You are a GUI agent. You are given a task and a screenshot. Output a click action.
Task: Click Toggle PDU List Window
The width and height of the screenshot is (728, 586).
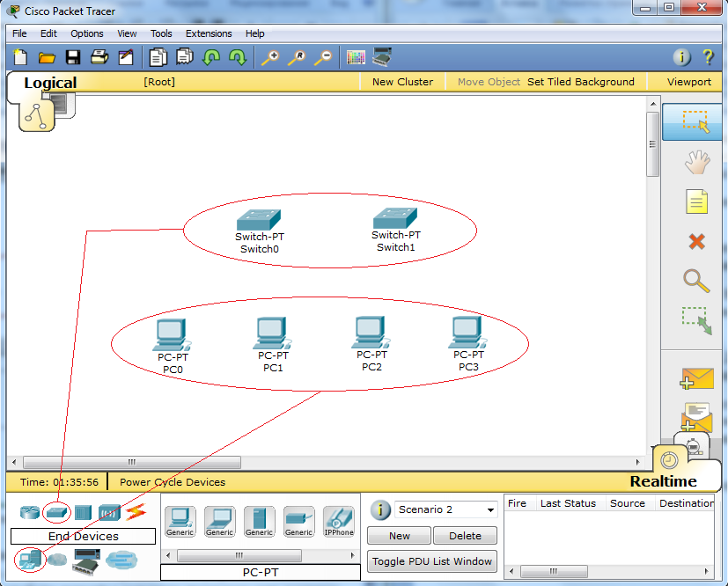(432, 561)
